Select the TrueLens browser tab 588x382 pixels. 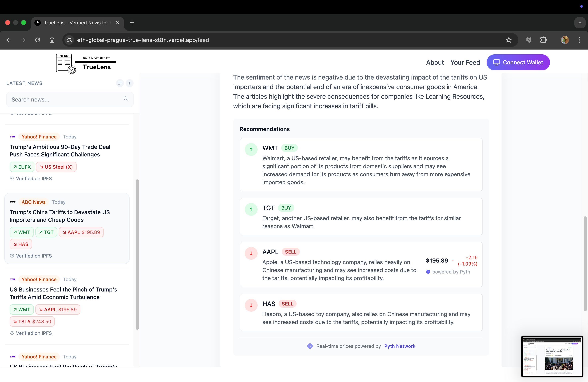[78, 23]
